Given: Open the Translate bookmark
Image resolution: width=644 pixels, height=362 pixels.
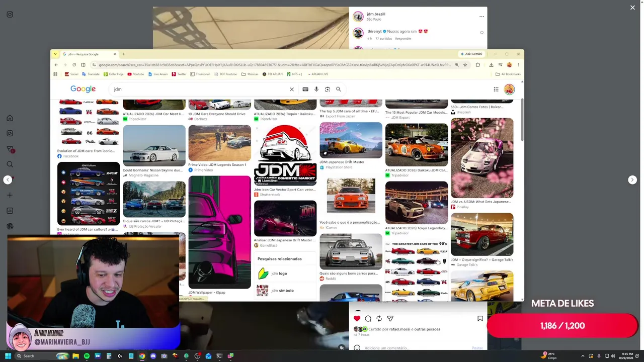Looking at the screenshot, I should pyautogui.click(x=91, y=74).
